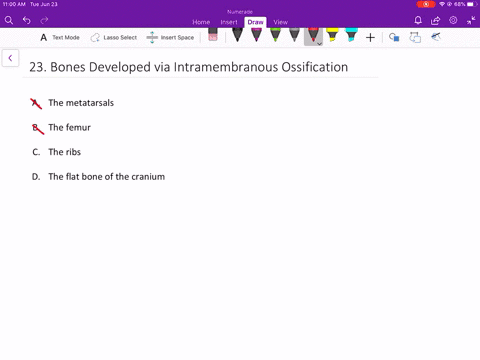Image resolution: width=480 pixels, height=360 pixels.
Task: Open the notifications bell
Action: coord(418,21)
